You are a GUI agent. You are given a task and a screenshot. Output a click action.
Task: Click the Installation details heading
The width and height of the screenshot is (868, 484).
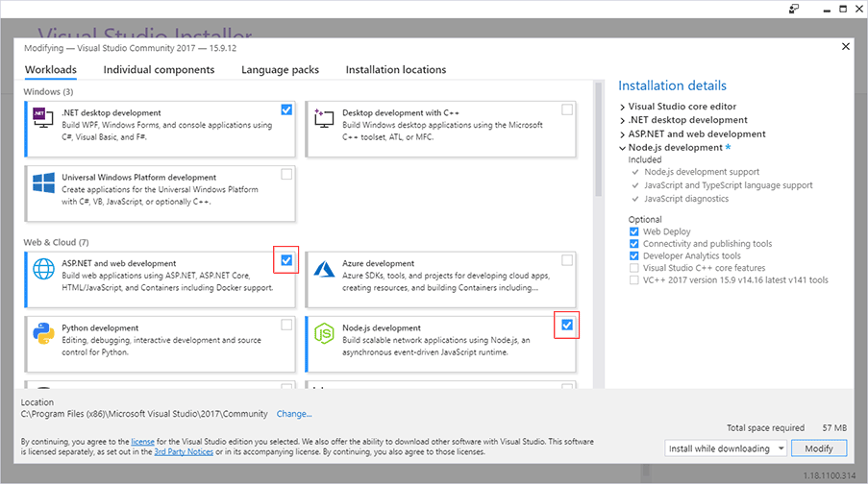672,85
